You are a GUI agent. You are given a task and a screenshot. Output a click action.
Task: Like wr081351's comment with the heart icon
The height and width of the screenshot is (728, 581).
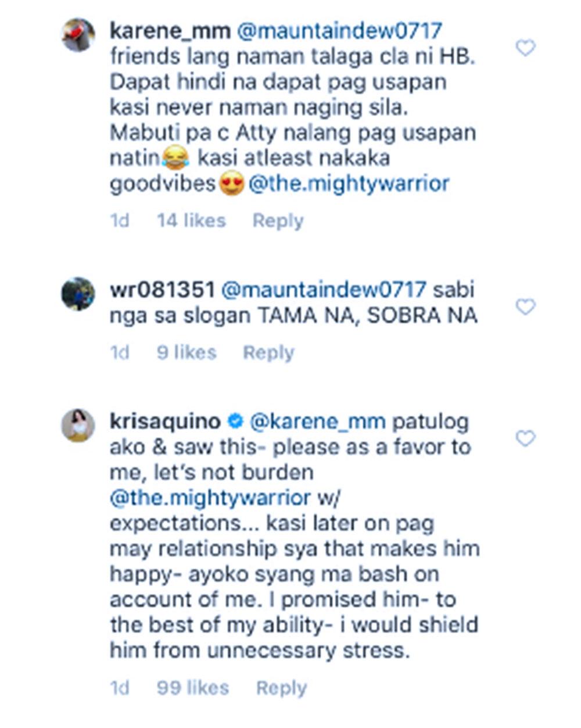pos(525,306)
